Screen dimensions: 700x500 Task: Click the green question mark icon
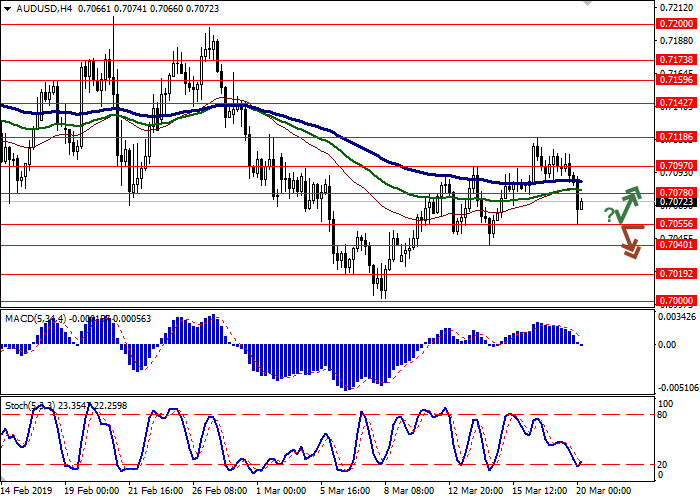point(608,214)
